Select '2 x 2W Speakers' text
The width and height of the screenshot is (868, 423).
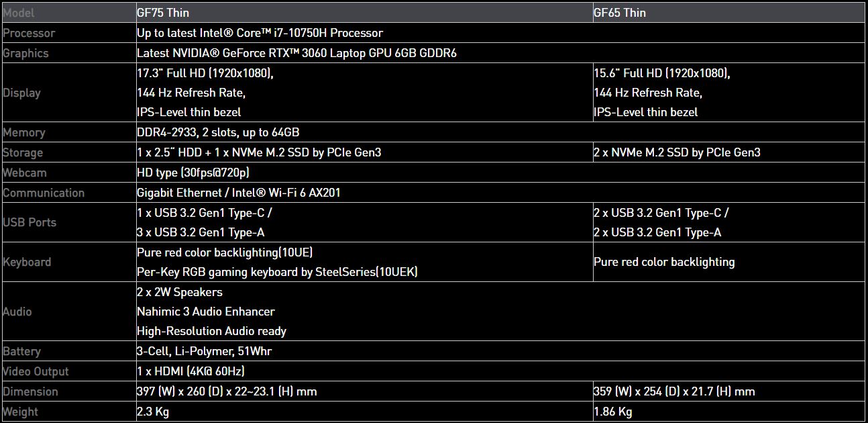point(180,292)
